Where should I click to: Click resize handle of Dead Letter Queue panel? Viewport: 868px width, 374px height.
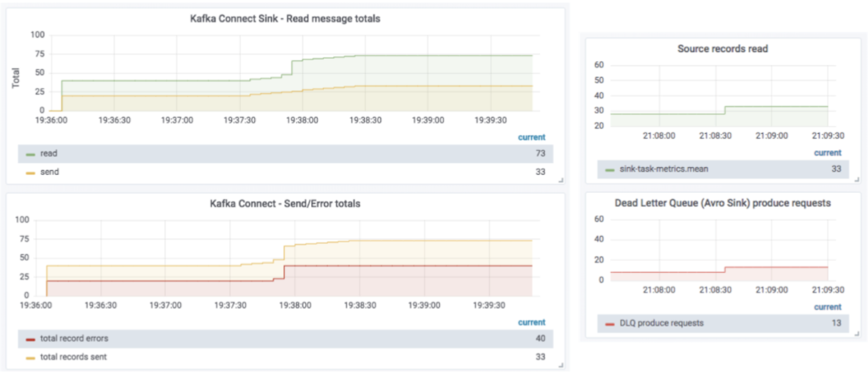click(x=858, y=334)
